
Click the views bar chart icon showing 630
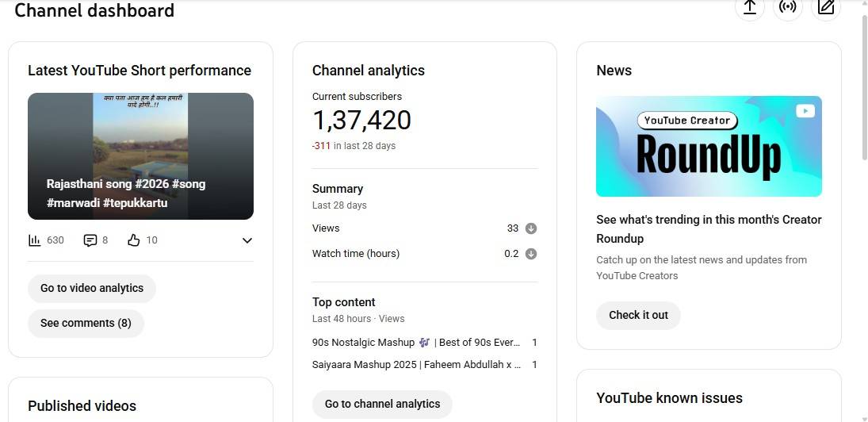click(x=35, y=240)
